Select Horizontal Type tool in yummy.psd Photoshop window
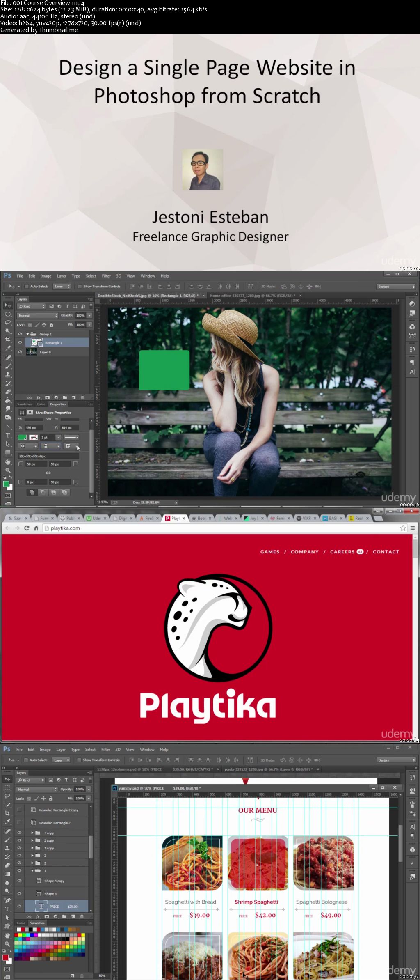420x980 pixels. tap(7, 909)
